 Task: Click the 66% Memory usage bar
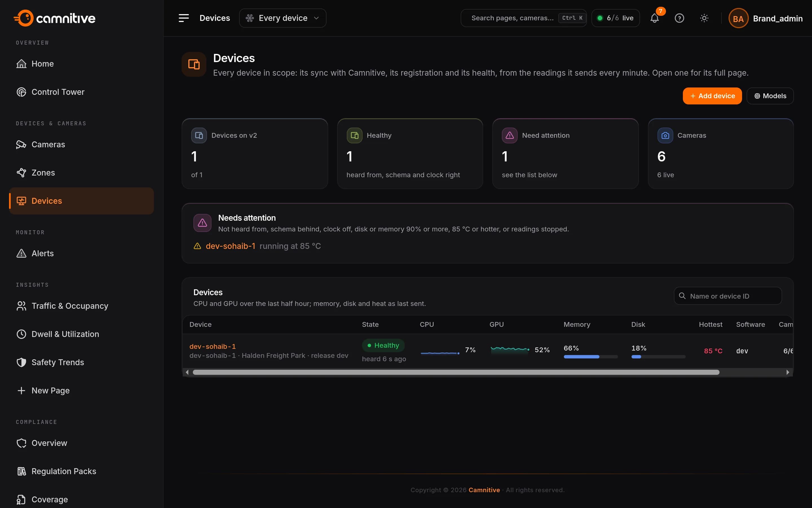point(591,357)
